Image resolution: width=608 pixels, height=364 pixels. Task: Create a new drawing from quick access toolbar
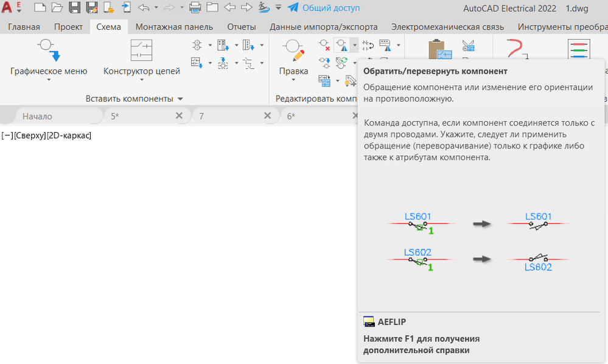pos(40,7)
